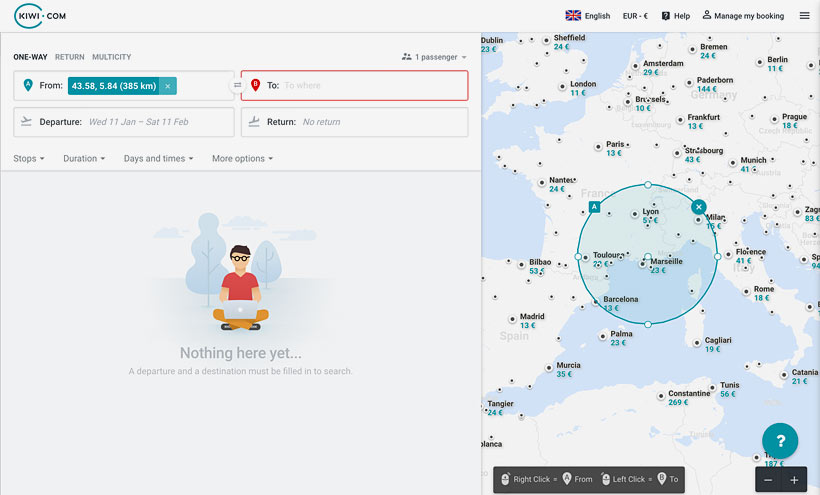Click the Help question mark icon

click(x=665, y=16)
